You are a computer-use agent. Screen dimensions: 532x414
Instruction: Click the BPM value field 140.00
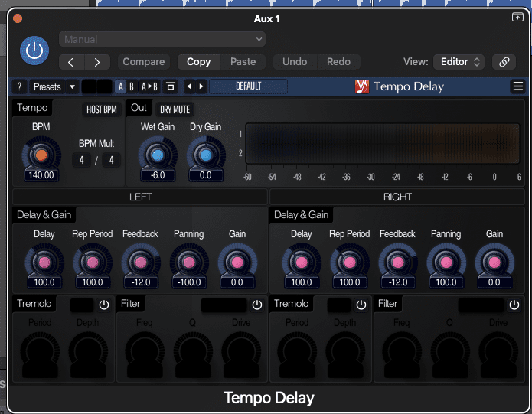pos(41,175)
